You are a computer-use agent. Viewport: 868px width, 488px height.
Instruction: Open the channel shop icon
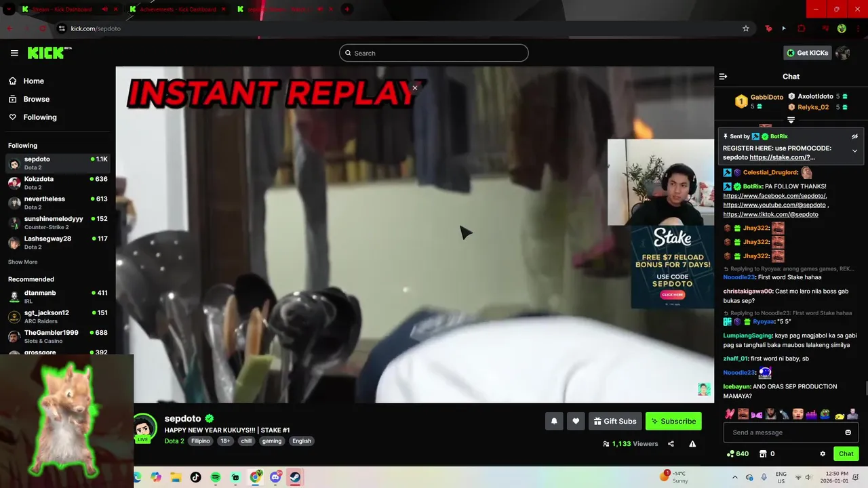pos(762,453)
